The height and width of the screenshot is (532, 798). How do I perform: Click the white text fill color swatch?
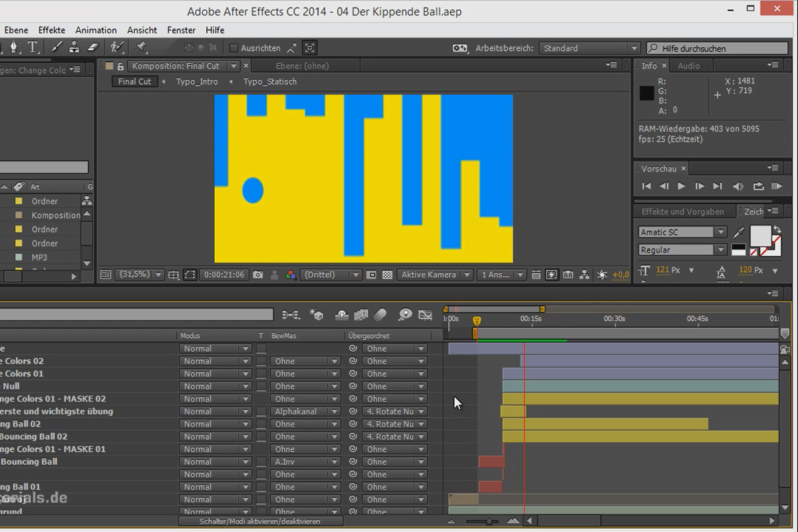pos(760,235)
